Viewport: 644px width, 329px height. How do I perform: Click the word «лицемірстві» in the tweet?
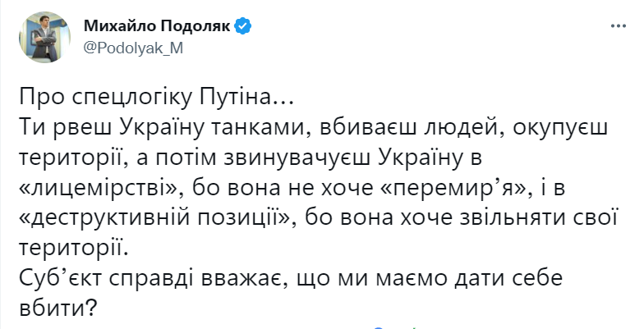coord(100,189)
